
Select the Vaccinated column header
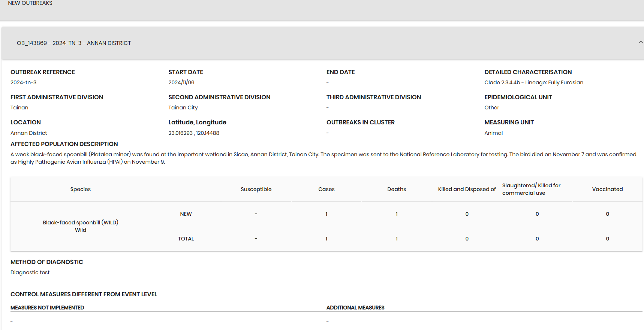607,189
